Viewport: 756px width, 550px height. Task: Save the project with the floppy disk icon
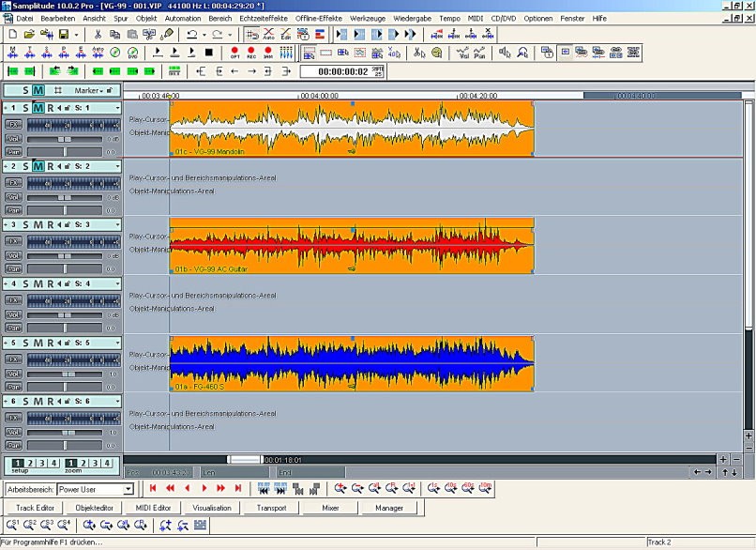coord(63,34)
